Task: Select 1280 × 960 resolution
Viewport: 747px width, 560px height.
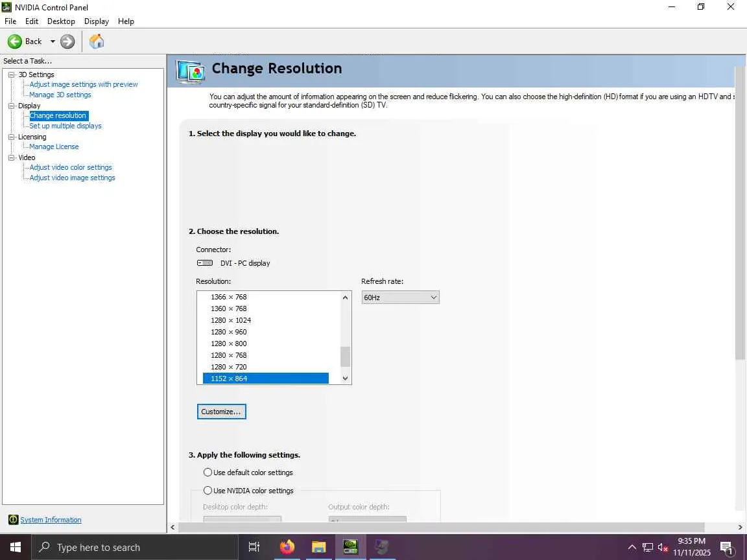Action: tap(229, 332)
